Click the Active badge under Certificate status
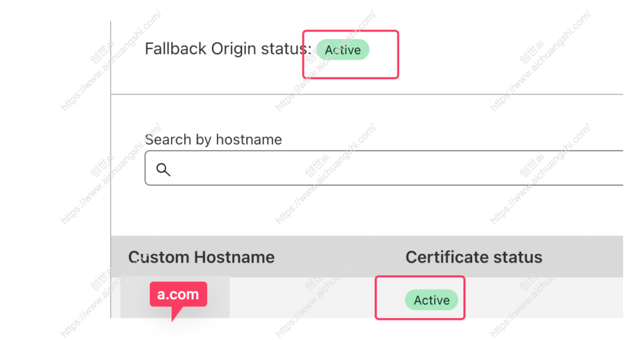 click(431, 300)
